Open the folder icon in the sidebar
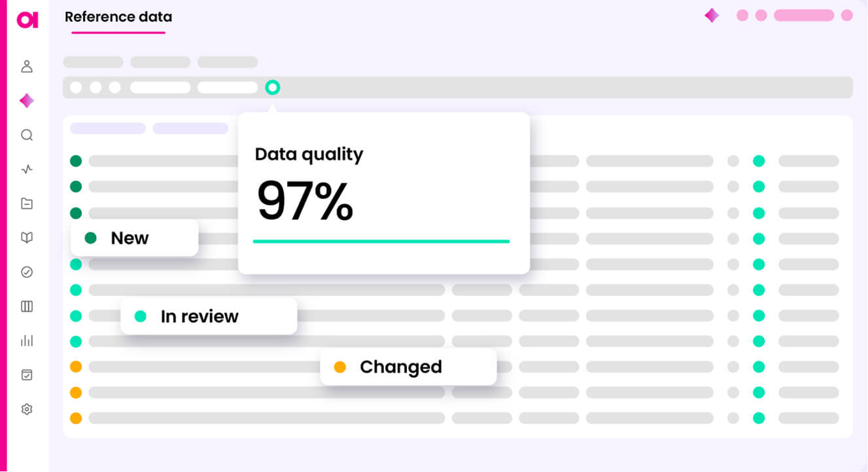 [27, 204]
